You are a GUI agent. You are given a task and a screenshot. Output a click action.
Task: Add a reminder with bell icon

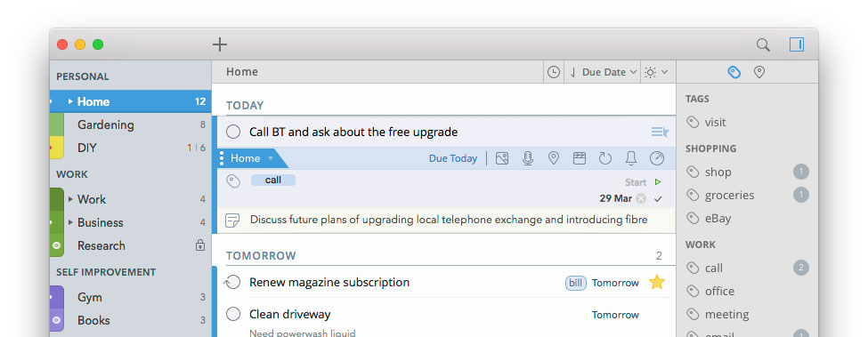[x=630, y=158]
